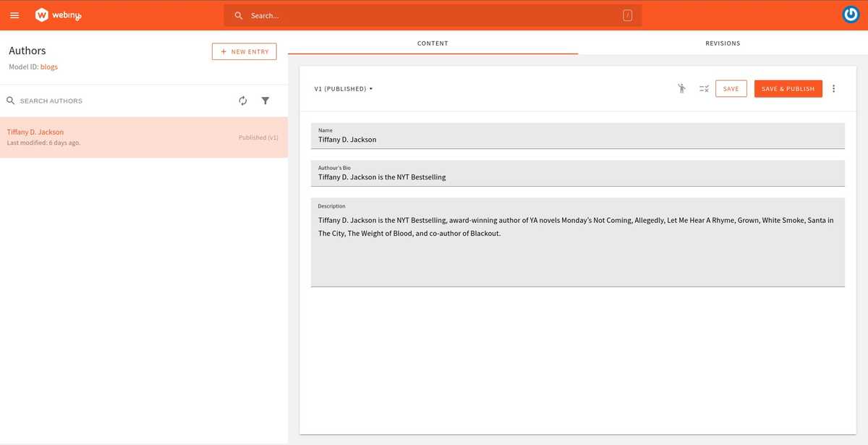Select the Tiffany D. Jackson entry

(x=109, y=136)
